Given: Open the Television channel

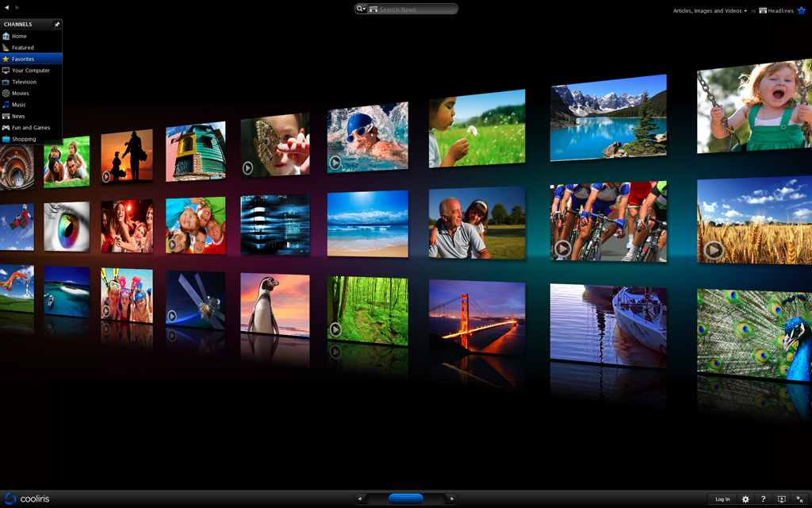Looking at the screenshot, I should tap(31, 82).
